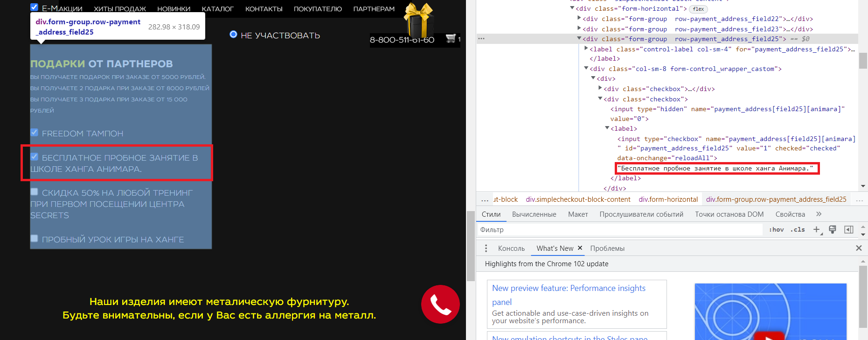Click the paintbrush rendering emulation icon
This screenshot has width=868, height=340.
pos(833,229)
